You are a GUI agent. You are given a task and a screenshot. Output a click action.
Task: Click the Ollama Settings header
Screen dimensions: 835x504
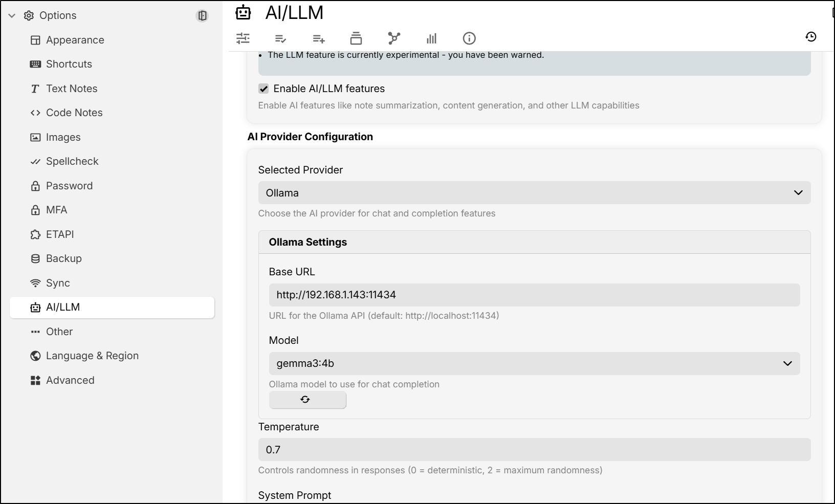[534, 242]
